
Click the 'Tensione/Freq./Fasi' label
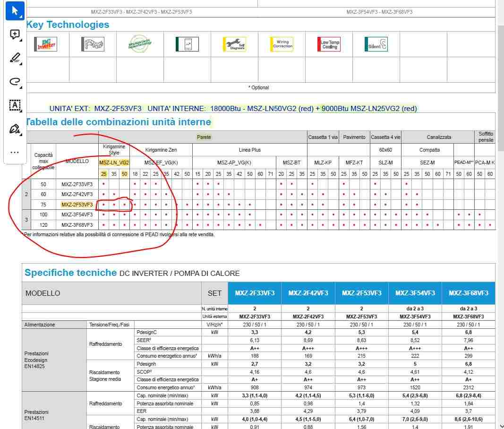tap(109, 325)
